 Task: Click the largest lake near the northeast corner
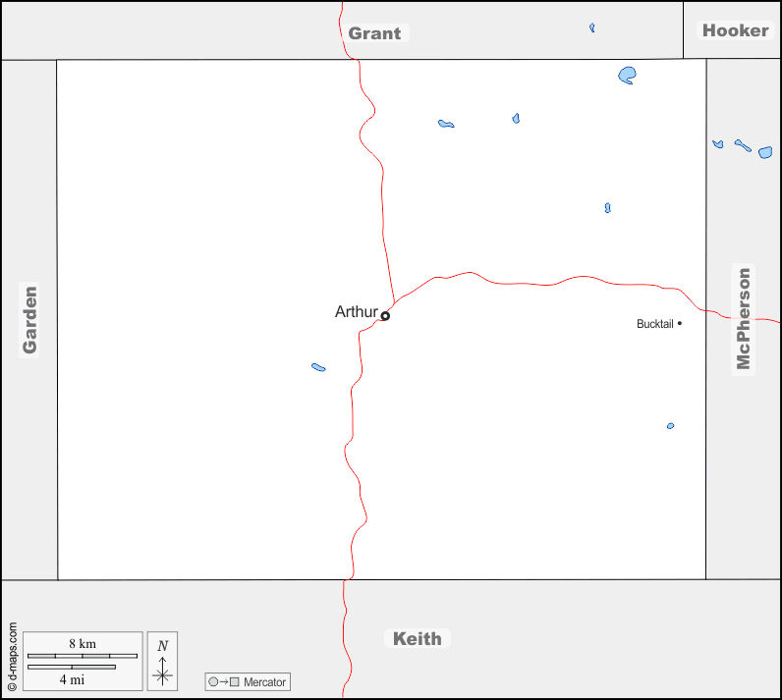628,75
